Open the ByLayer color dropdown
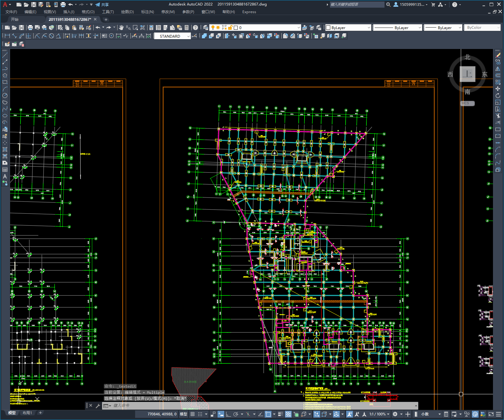This screenshot has width=504, height=420. coord(348,28)
